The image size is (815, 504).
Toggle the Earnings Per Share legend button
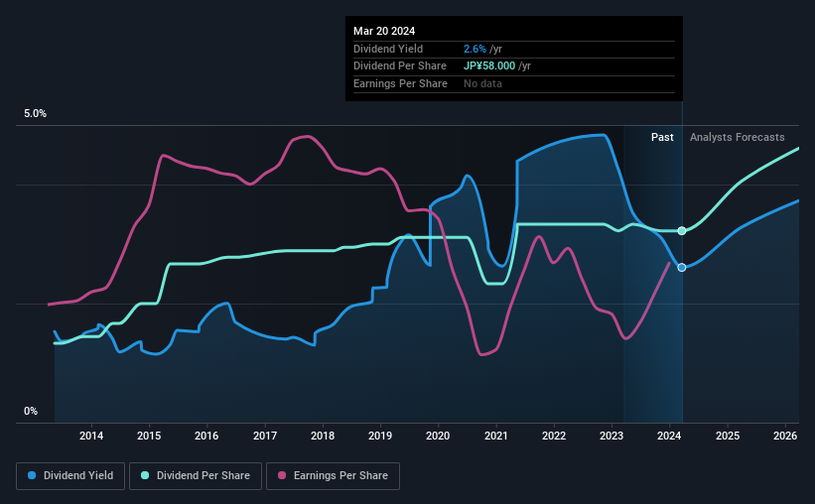[x=333, y=476]
